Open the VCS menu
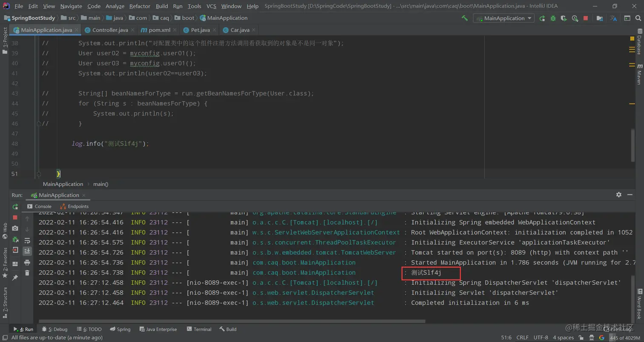 [211, 6]
